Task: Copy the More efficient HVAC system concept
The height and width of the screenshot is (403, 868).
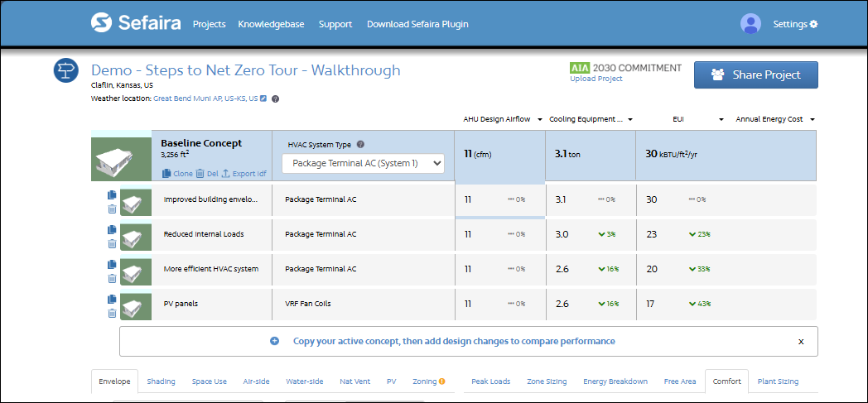Action: (111, 264)
